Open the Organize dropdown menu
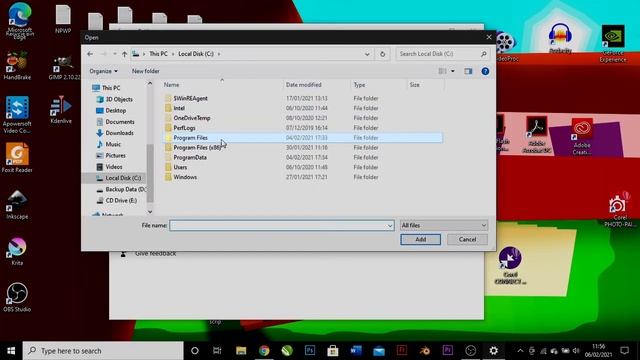 point(103,71)
